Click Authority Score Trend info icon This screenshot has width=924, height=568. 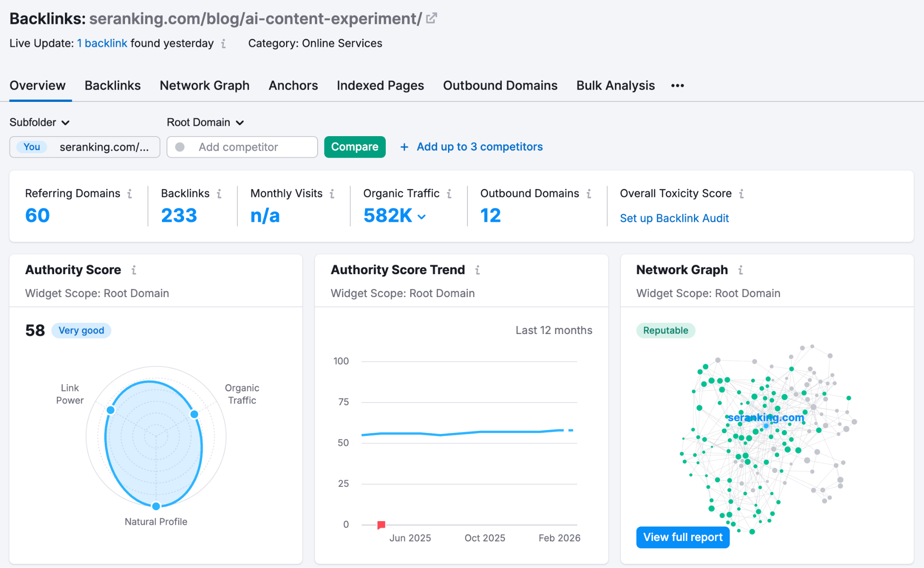pyautogui.click(x=477, y=270)
